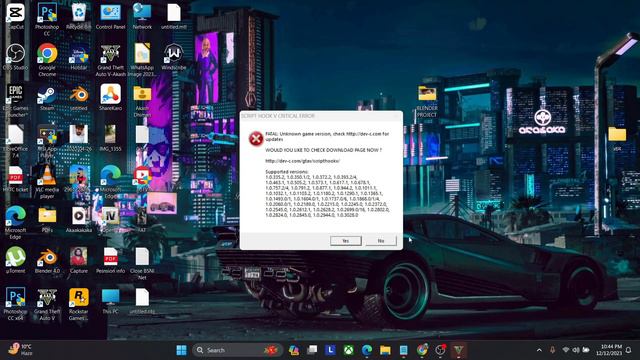640x360 pixels.
Task: Select the BLENDER PROJECT folder
Action: [x=427, y=101]
